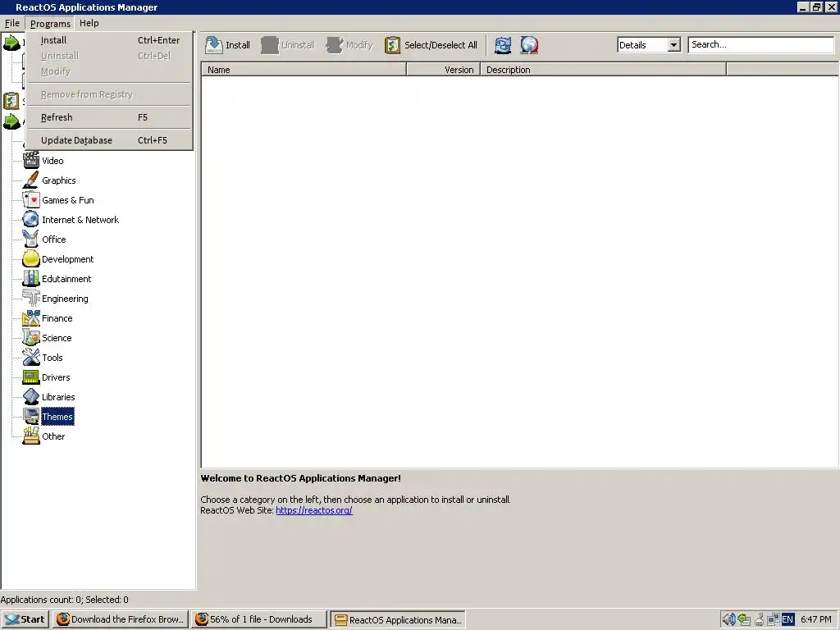Select Drivers category label
Viewport: 840px width, 630px height.
(x=56, y=377)
